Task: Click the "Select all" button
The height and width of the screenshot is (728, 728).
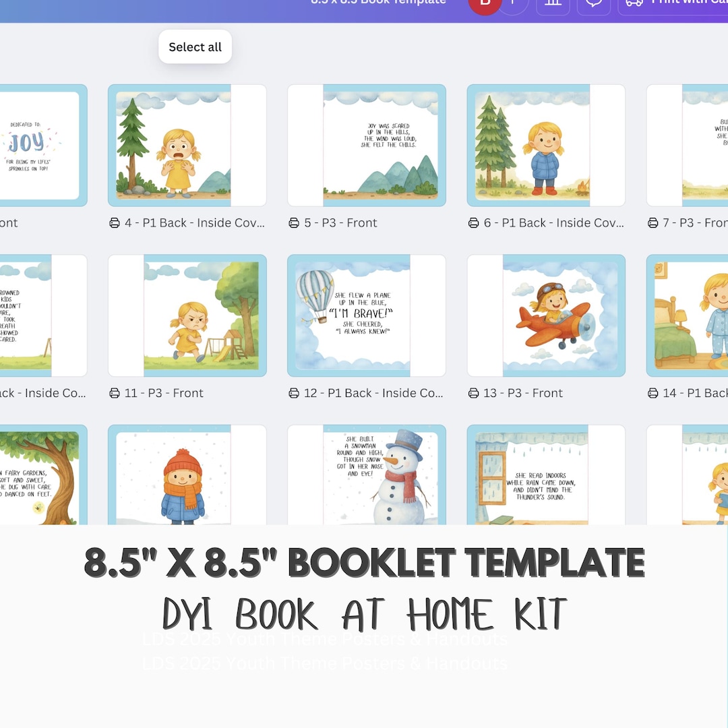Action: point(195,47)
